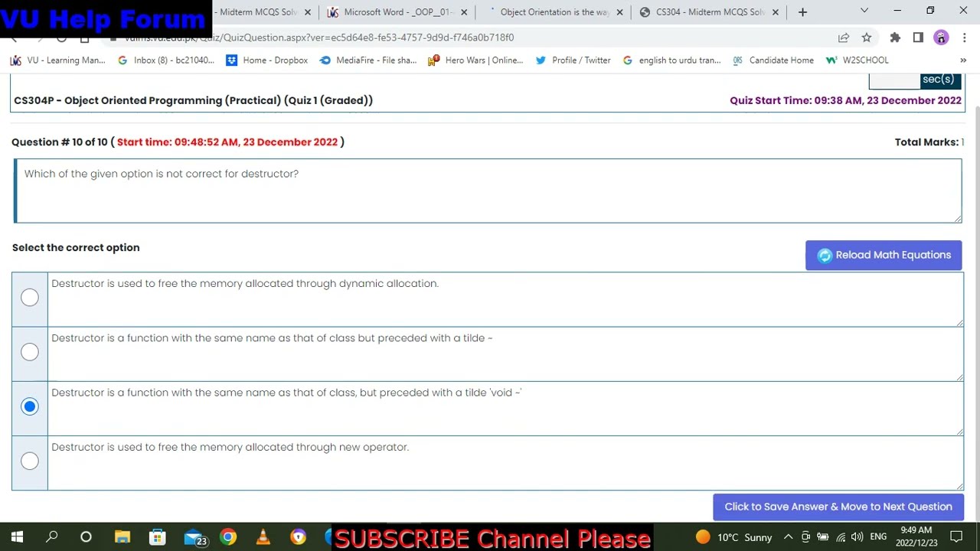Show more bookmarks overflow chevron
980x551 pixels.
(x=963, y=60)
